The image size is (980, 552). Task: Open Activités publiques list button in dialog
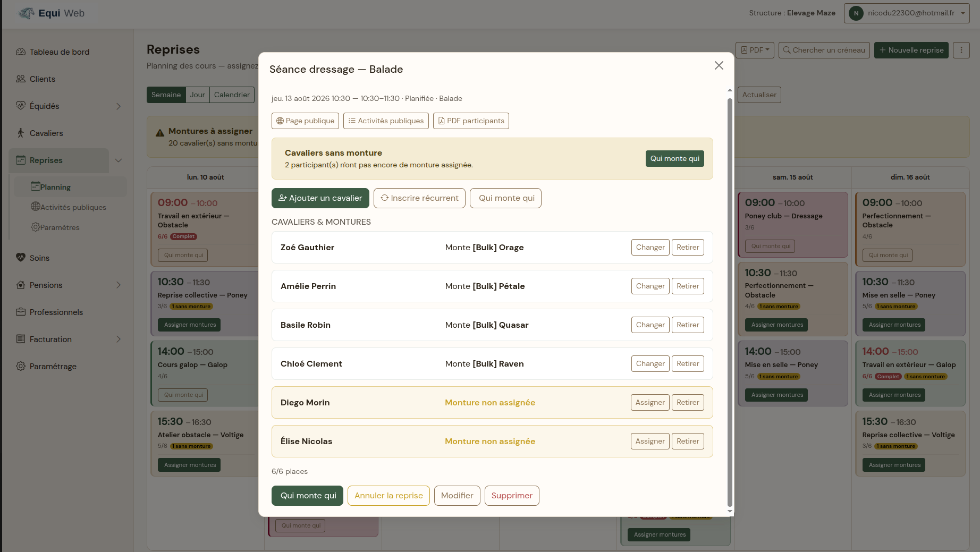pos(386,121)
